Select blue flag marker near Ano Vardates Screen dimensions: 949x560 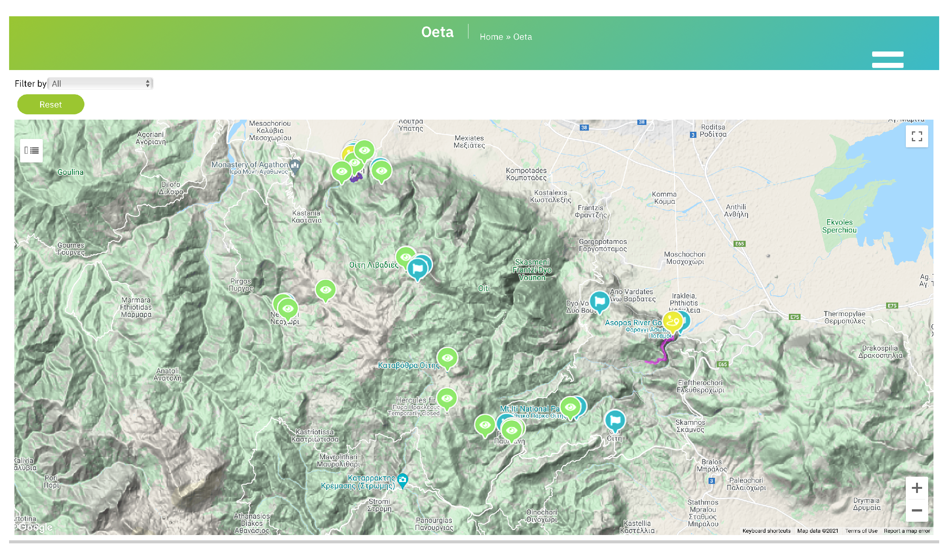click(599, 301)
